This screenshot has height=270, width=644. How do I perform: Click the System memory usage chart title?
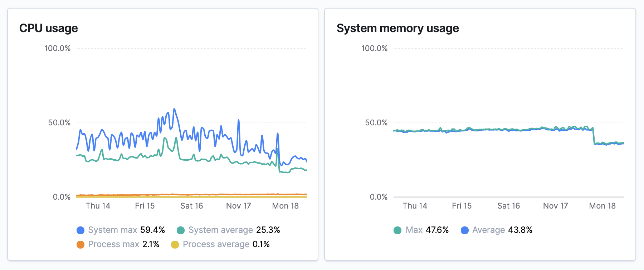pos(398,28)
